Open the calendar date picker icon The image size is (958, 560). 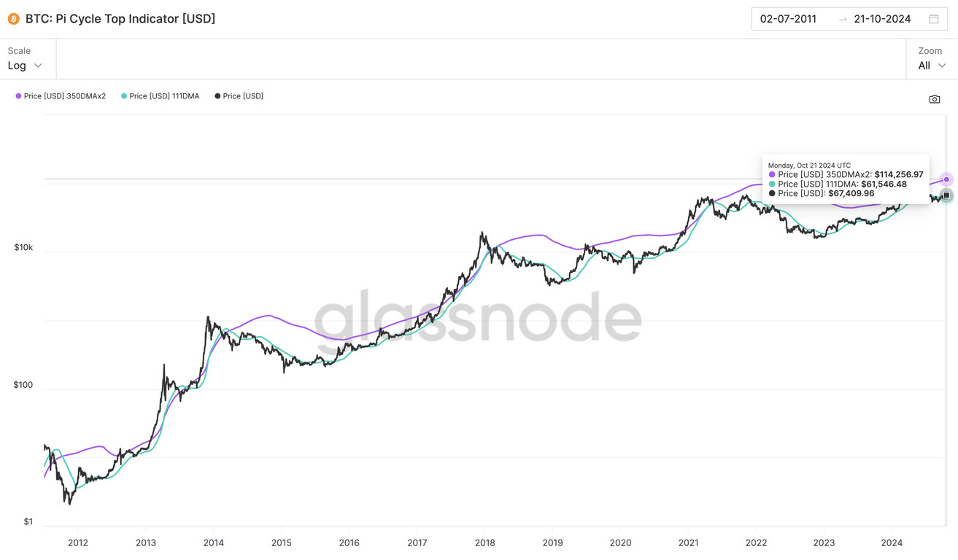935,18
